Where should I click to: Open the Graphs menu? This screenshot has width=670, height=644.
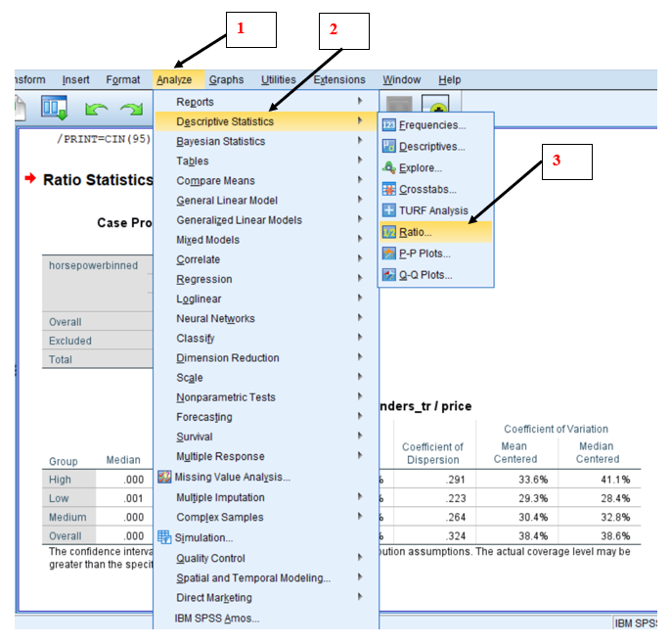(226, 80)
